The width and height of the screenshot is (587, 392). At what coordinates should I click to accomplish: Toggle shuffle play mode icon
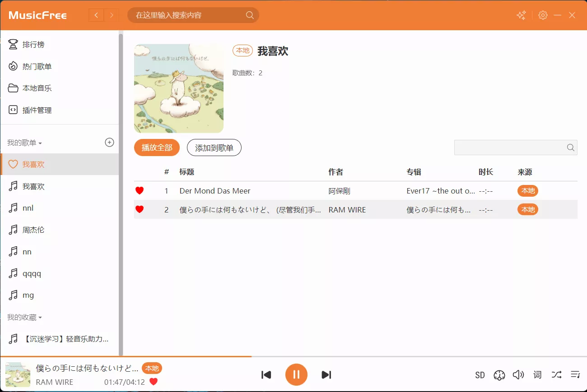[x=556, y=375]
